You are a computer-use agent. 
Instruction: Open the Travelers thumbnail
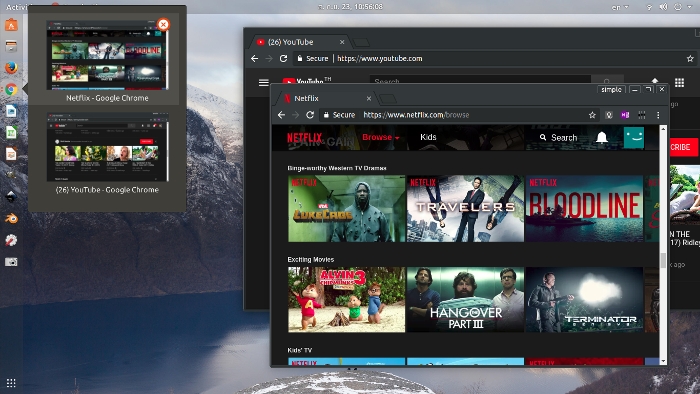point(465,208)
